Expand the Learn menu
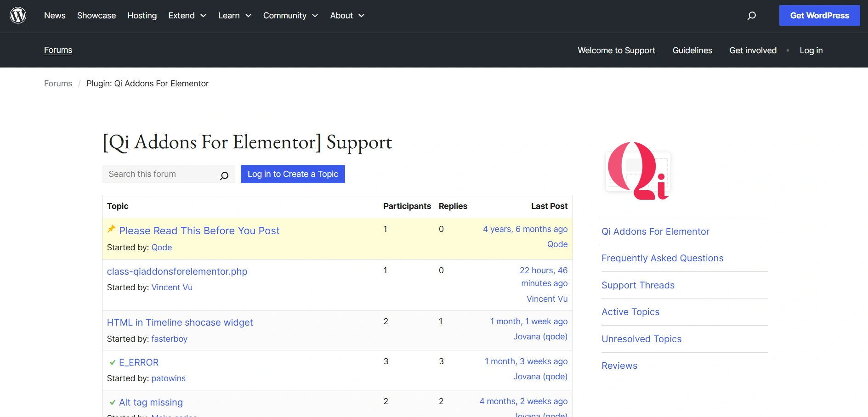This screenshot has height=417, width=868. [234, 16]
